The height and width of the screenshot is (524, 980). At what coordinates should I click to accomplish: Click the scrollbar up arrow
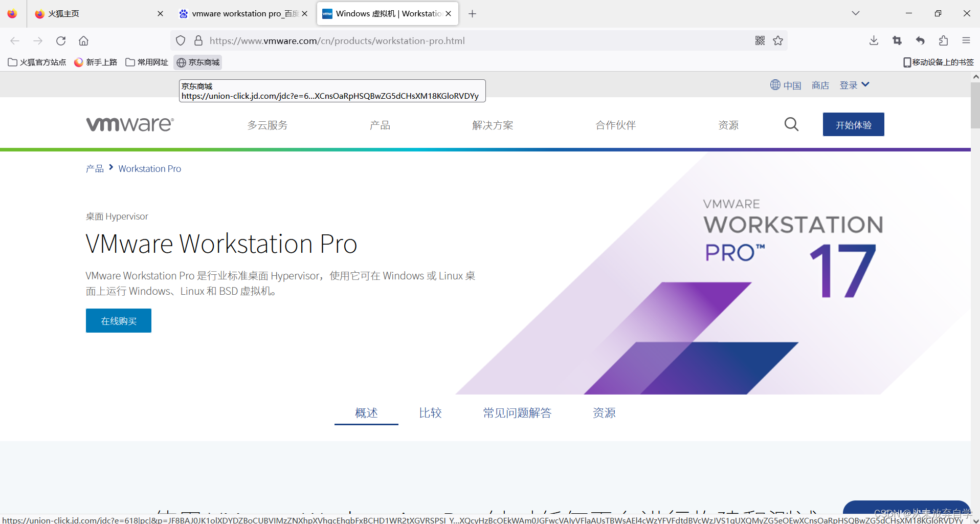coord(975,77)
